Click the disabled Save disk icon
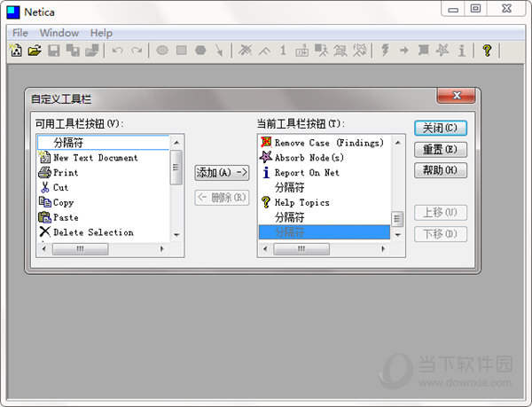The height and width of the screenshot is (407, 532). (x=53, y=51)
